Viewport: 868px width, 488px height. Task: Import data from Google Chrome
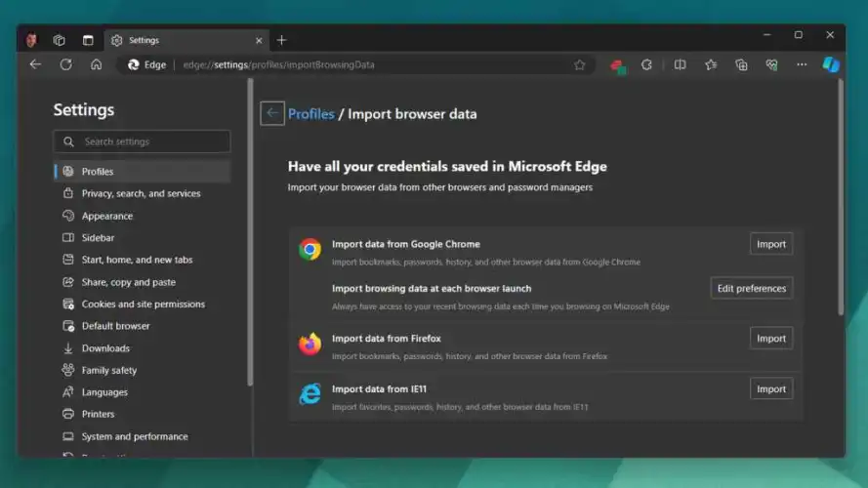point(770,244)
